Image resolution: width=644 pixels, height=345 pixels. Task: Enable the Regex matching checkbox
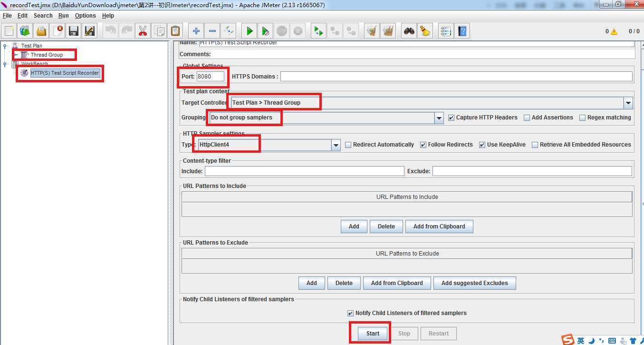[582, 118]
